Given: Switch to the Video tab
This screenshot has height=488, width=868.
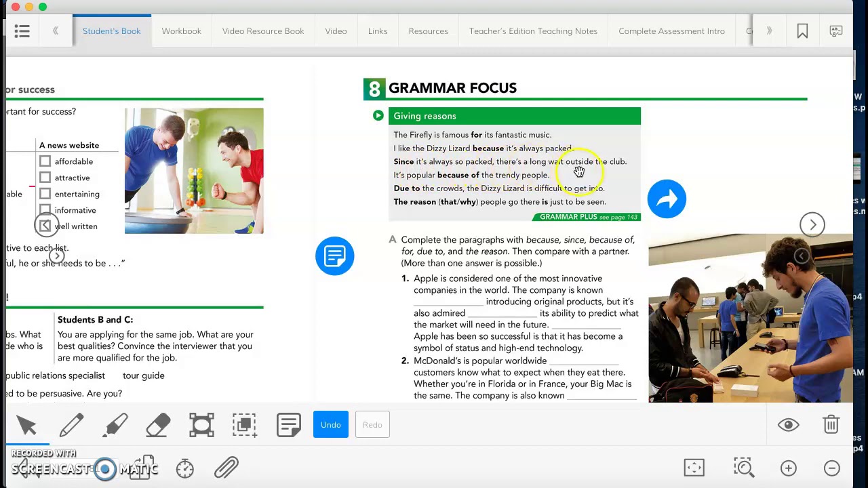Looking at the screenshot, I should pos(336,31).
